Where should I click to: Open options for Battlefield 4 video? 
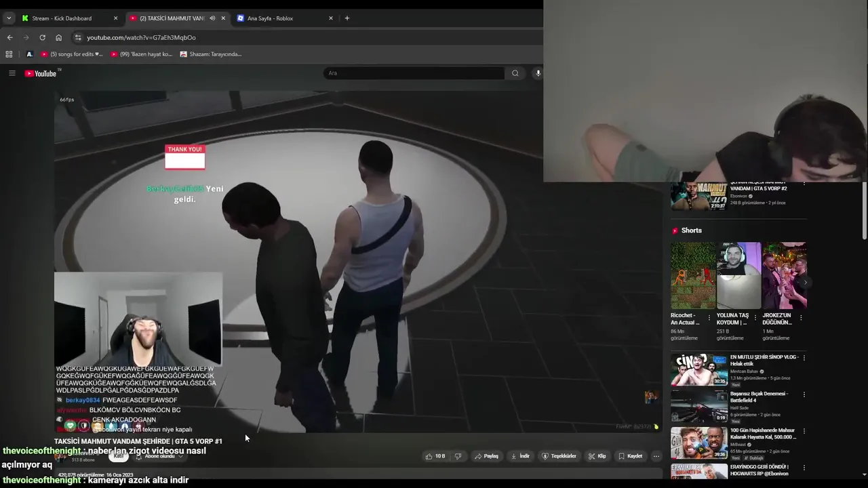pyautogui.click(x=804, y=394)
